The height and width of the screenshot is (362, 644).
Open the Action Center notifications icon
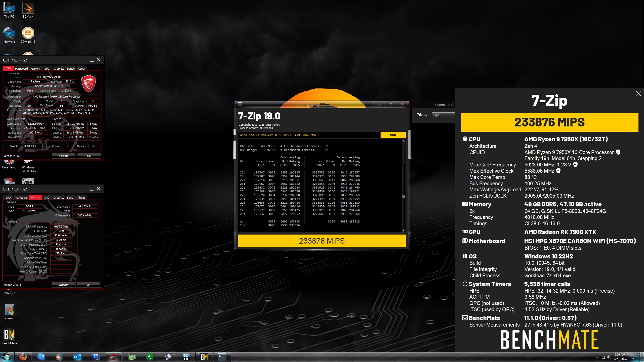[x=633, y=357]
